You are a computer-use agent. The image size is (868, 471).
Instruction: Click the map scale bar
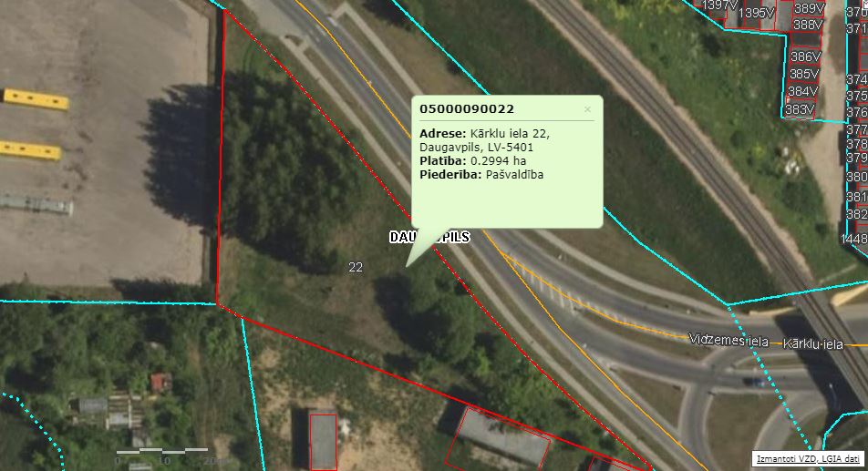click(x=162, y=455)
